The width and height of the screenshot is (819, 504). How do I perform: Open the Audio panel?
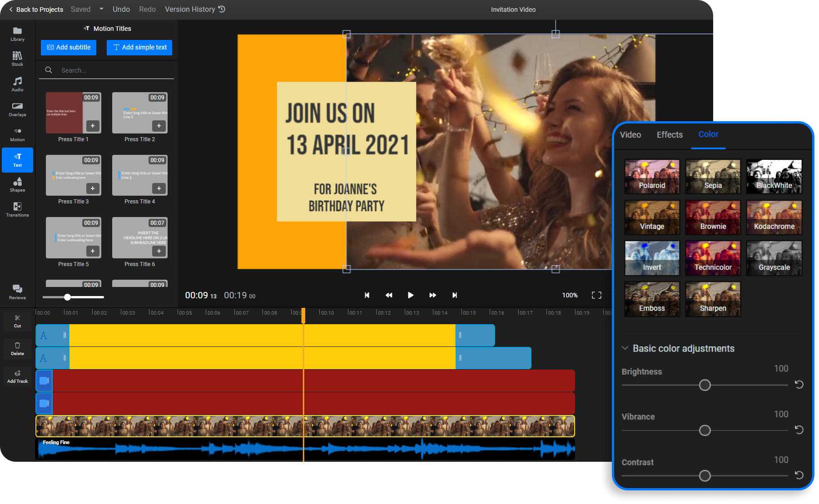pos(17,84)
